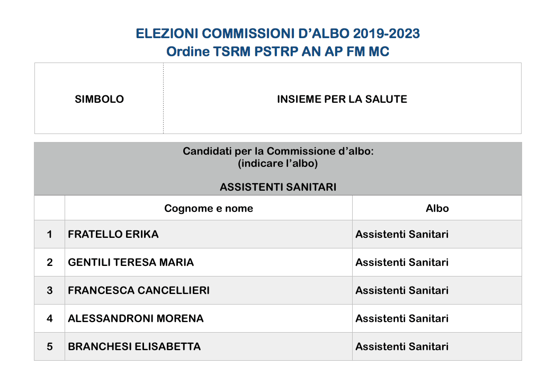This screenshot has width=556, height=392.
Task: Select row number 5 cell
Action: [50, 346]
